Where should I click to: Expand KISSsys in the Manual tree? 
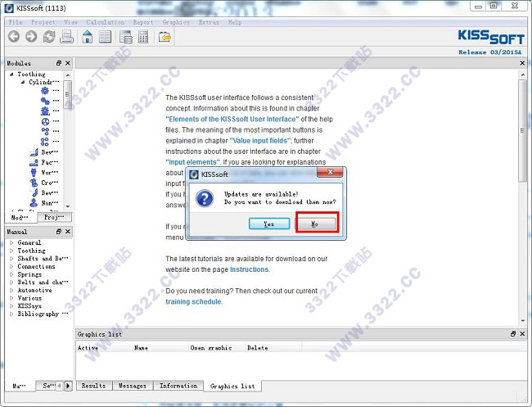(11, 305)
